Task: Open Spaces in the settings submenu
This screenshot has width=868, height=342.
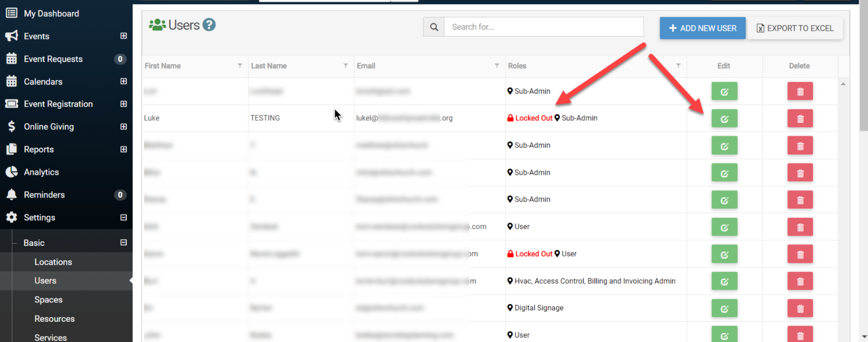Action: [x=48, y=300]
